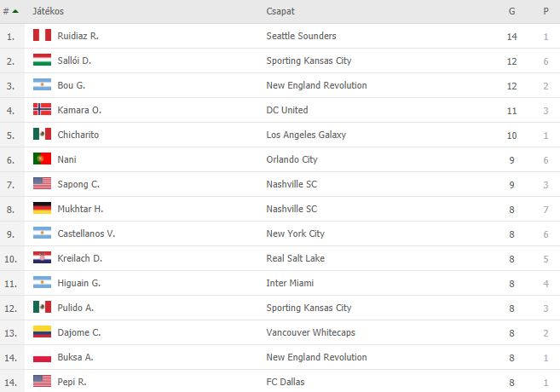Open player Ruidiaz R. profile link
The height and width of the screenshot is (392, 560).
coord(78,36)
